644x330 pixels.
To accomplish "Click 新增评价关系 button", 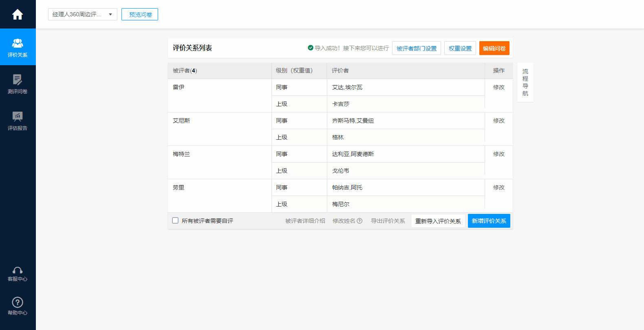I will click(x=489, y=221).
